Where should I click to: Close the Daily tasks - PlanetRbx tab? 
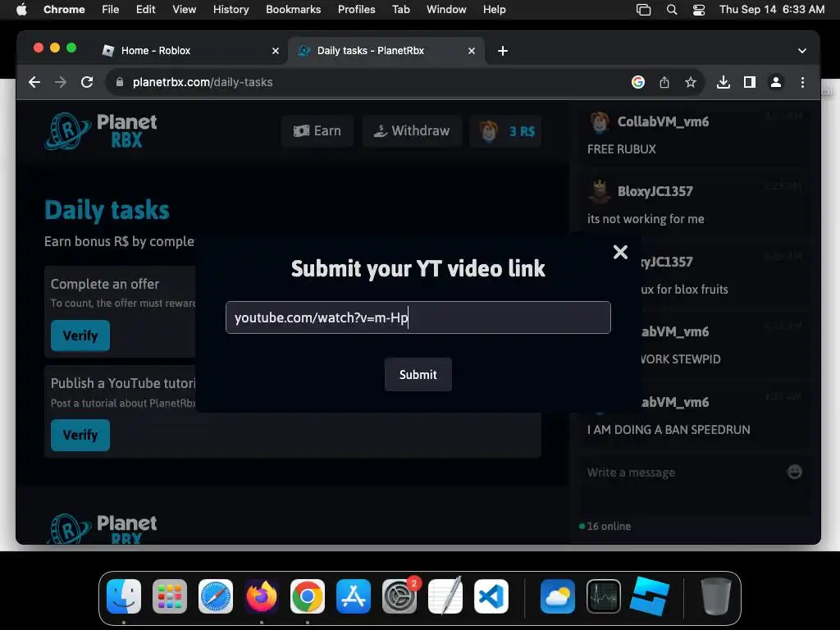click(472, 50)
